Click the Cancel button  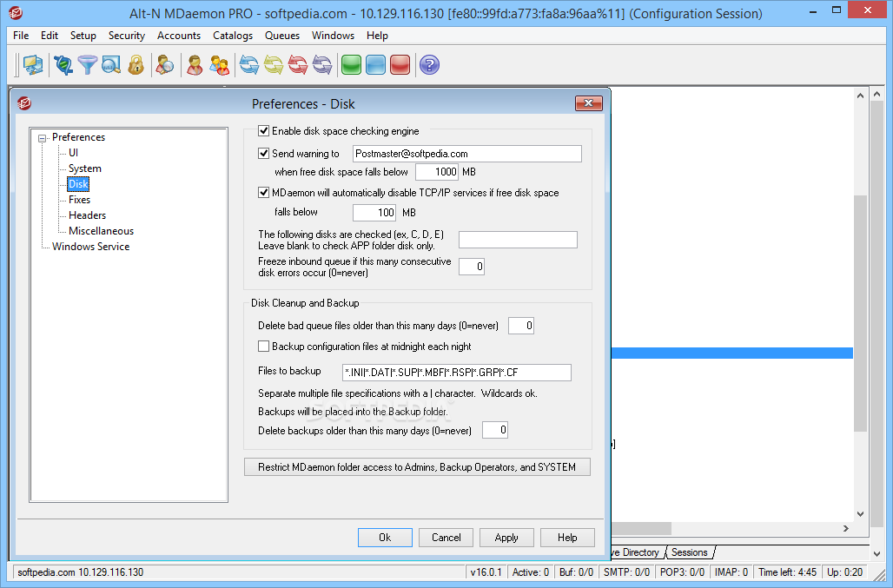point(446,538)
